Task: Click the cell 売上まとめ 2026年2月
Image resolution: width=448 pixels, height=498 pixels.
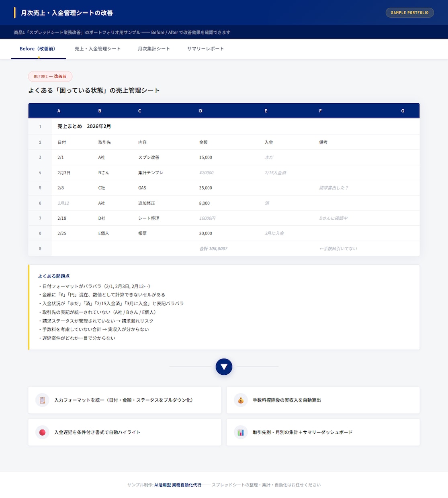Action: point(84,126)
